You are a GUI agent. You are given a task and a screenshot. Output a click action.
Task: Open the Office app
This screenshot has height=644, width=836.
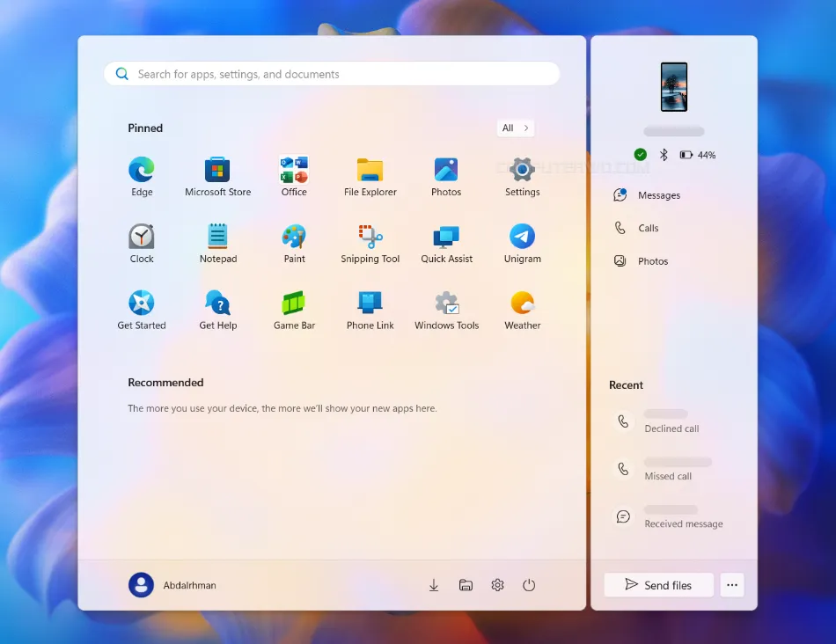coord(294,177)
